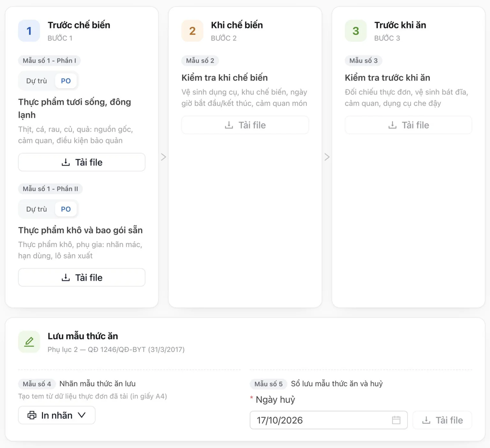Click Tải file under Kiểm tra trước khi ăn
Viewport: 490px width, 448px height.
[x=408, y=125]
